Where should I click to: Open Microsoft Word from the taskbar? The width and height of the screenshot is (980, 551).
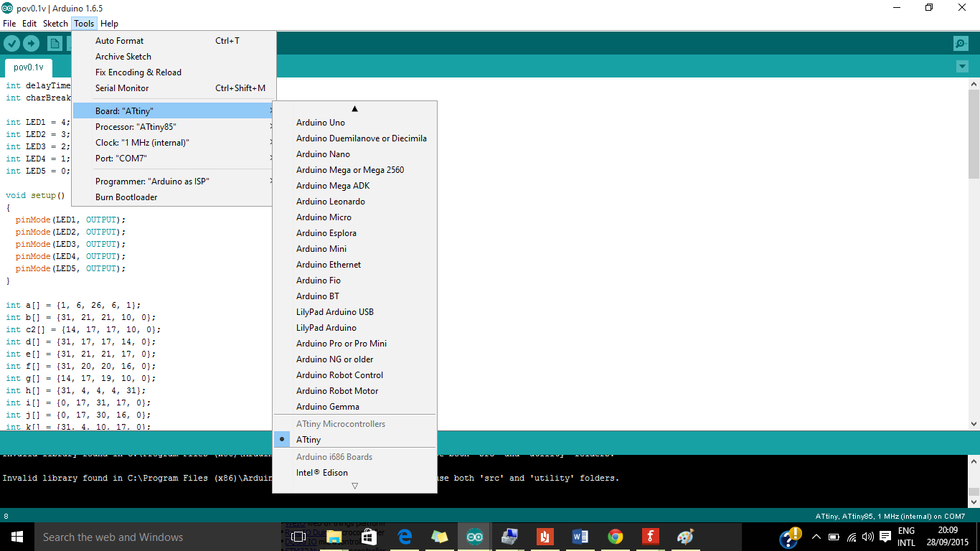pyautogui.click(x=580, y=537)
